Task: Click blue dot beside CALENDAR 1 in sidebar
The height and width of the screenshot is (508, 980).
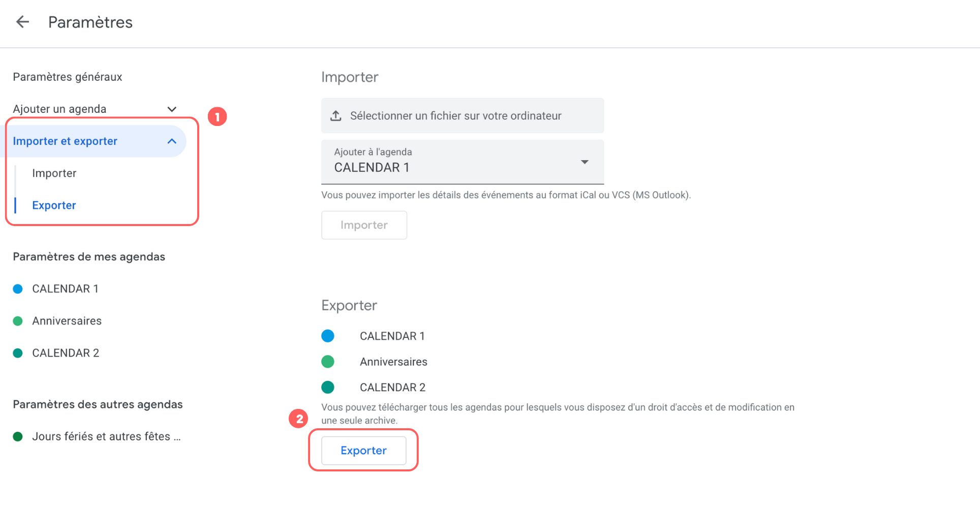Action: 18,289
